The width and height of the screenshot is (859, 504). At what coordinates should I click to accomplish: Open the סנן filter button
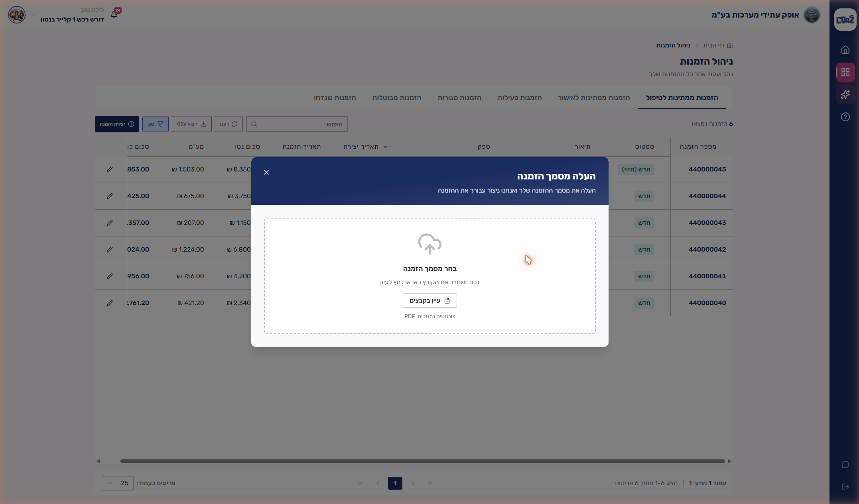point(156,124)
